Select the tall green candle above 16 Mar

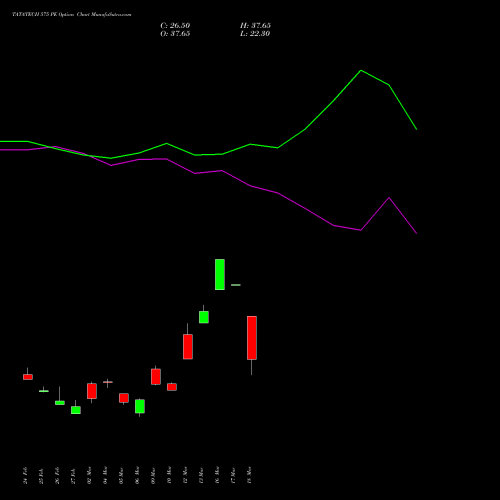point(220,274)
